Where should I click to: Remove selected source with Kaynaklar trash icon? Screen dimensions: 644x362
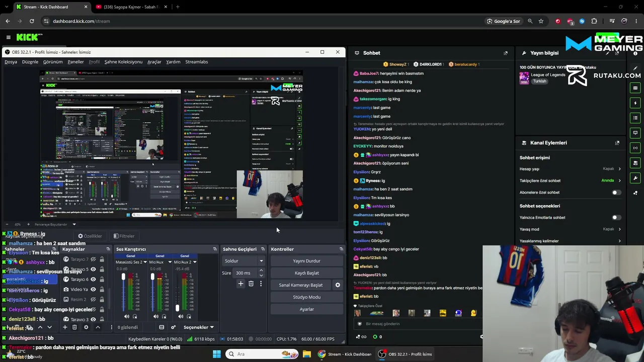pyautogui.click(x=74, y=327)
